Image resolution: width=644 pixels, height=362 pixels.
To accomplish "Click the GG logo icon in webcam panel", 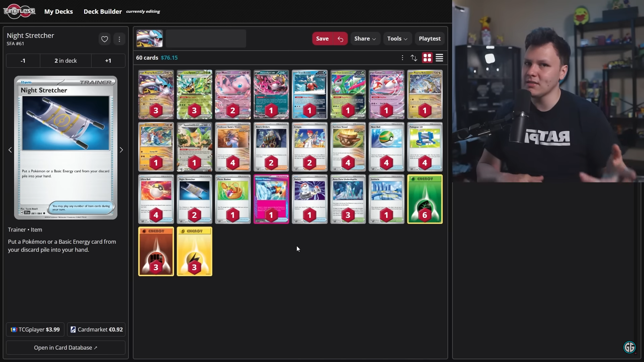I will pyautogui.click(x=630, y=347).
